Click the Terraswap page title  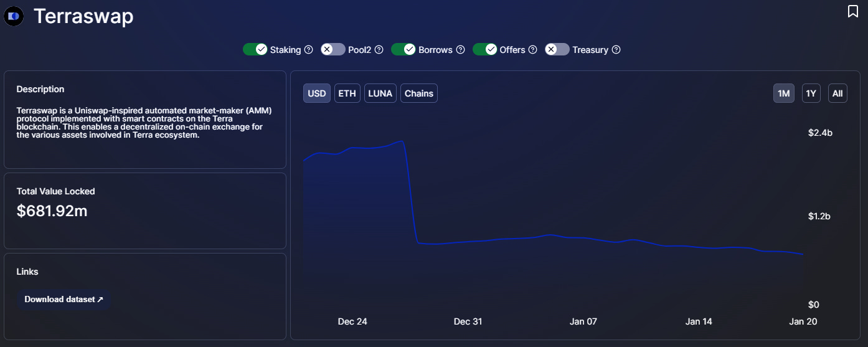83,17
